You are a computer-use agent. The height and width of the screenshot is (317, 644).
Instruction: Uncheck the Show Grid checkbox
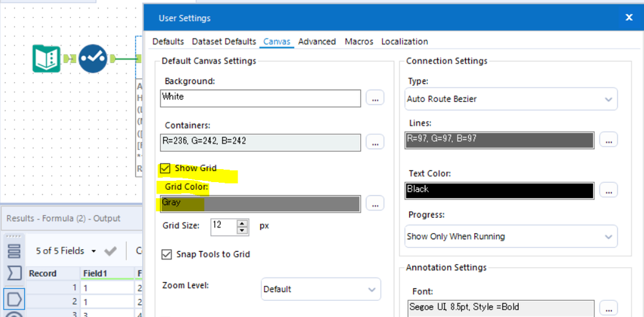166,169
